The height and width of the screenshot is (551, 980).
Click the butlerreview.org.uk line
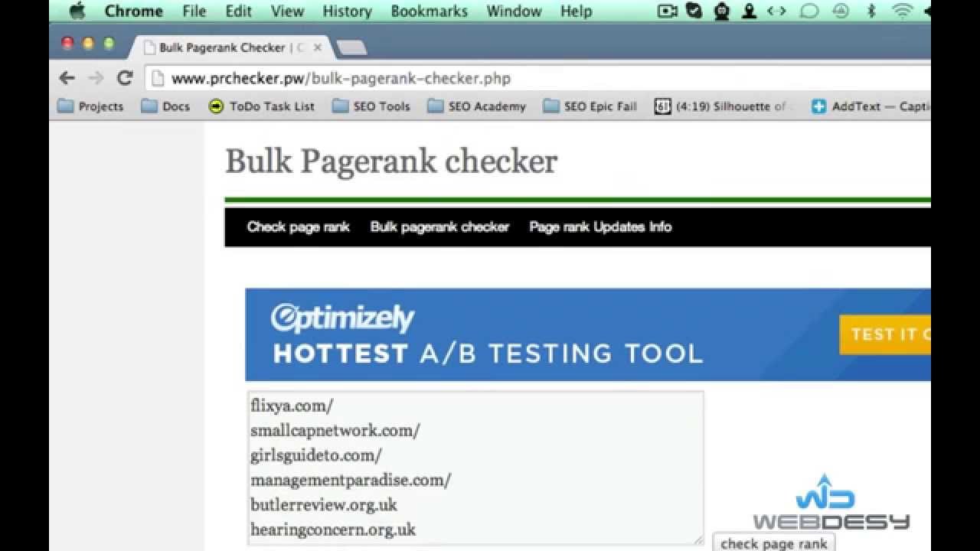(324, 504)
